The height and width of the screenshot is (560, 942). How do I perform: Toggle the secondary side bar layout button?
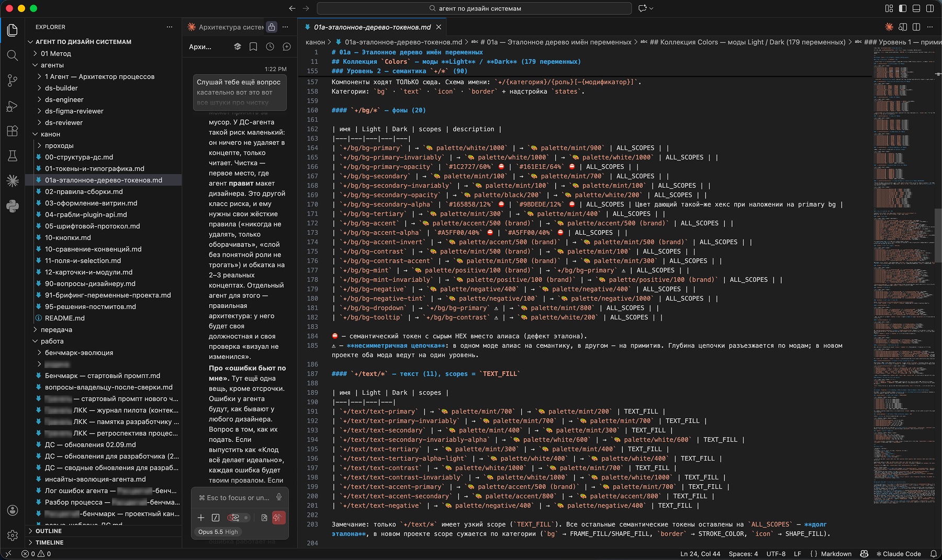tap(930, 8)
